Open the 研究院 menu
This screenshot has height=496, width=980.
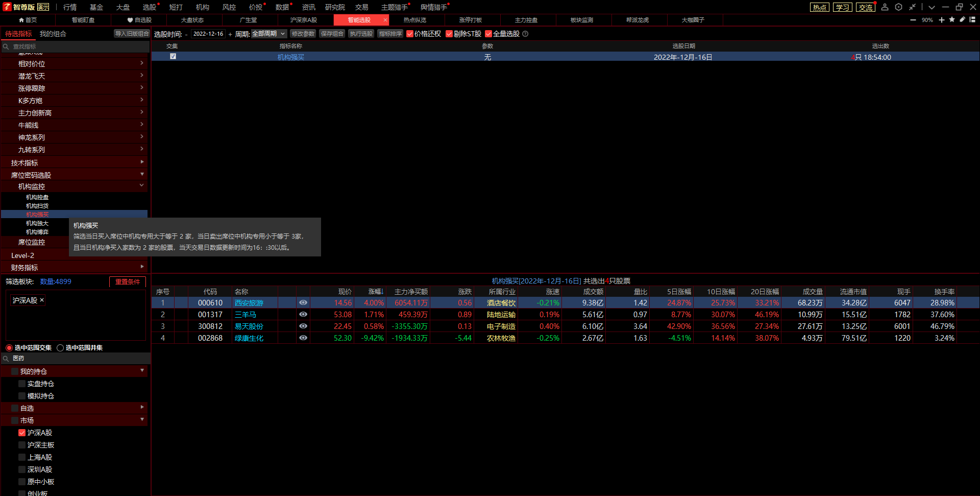(335, 7)
